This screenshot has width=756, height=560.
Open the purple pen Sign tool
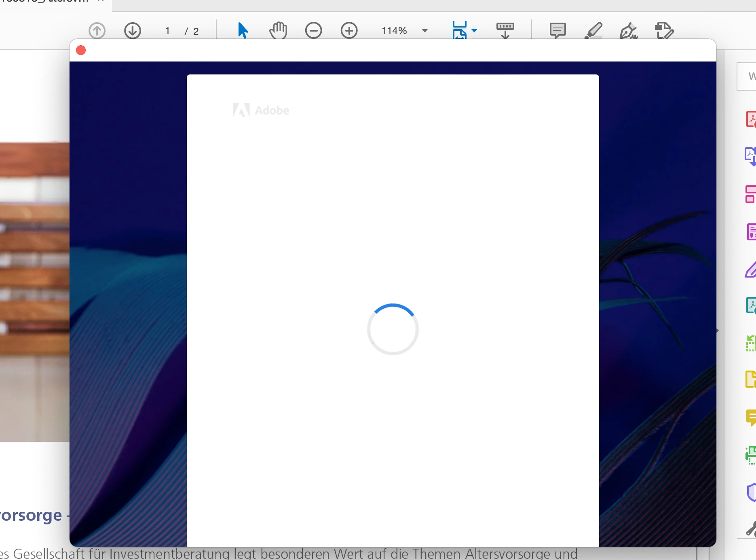(x=751, y=269)
